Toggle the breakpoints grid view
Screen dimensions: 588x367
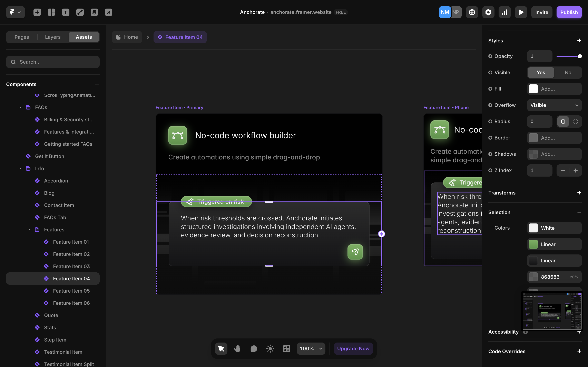click(286, 348)
